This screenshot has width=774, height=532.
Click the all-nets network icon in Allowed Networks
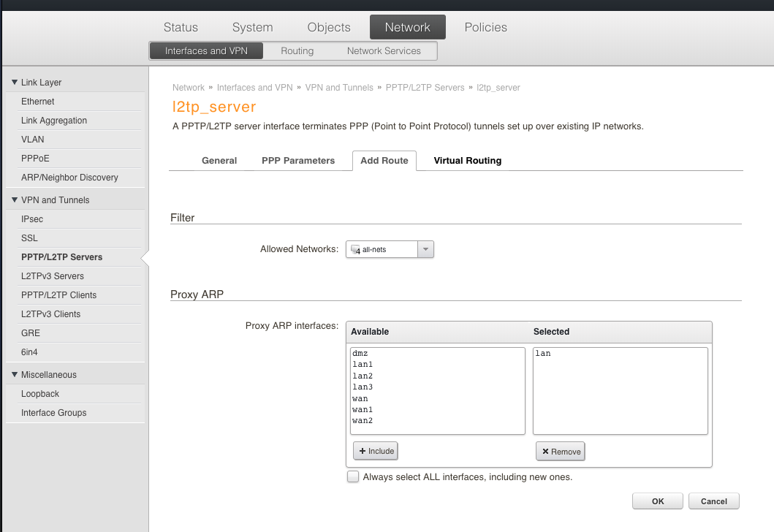(x=355, y=250)
